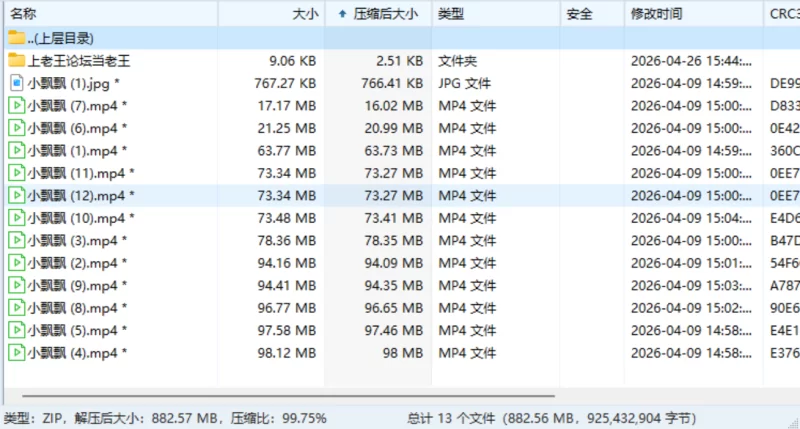Click the parent directory folder icon

(16, 38)
